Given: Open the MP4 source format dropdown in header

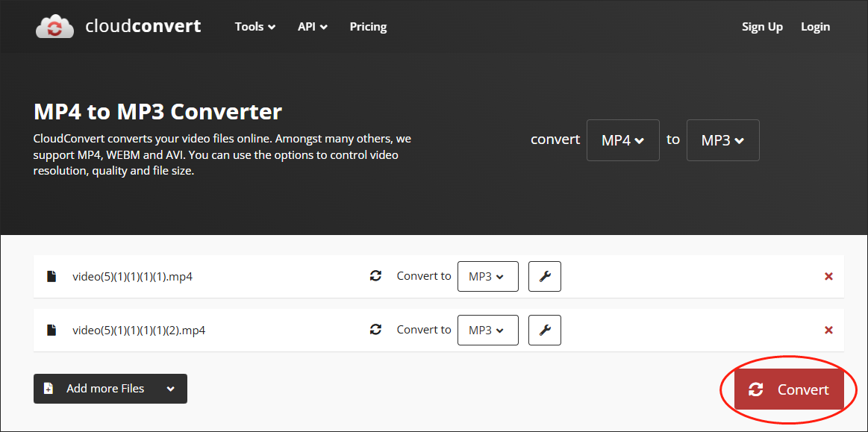Looking at the screenshot, I should 622,140.
